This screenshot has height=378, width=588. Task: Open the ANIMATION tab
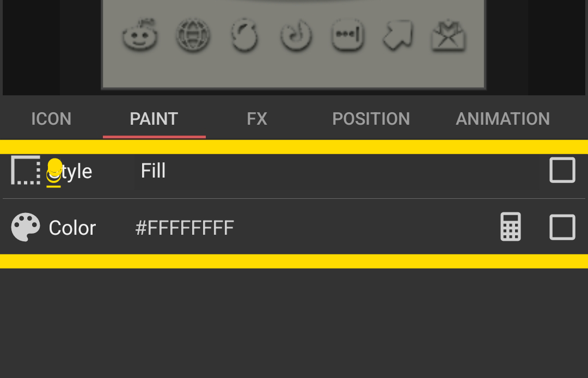point(503,119)
